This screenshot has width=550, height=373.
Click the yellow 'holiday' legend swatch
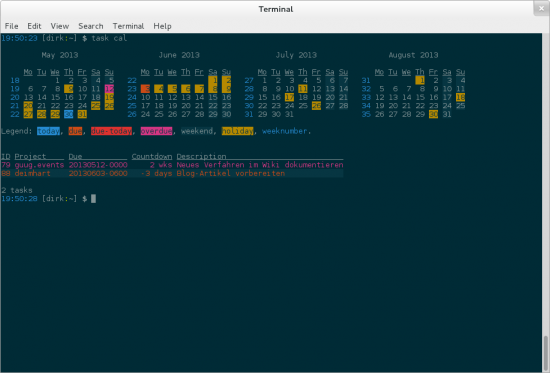tap(237, 131)
